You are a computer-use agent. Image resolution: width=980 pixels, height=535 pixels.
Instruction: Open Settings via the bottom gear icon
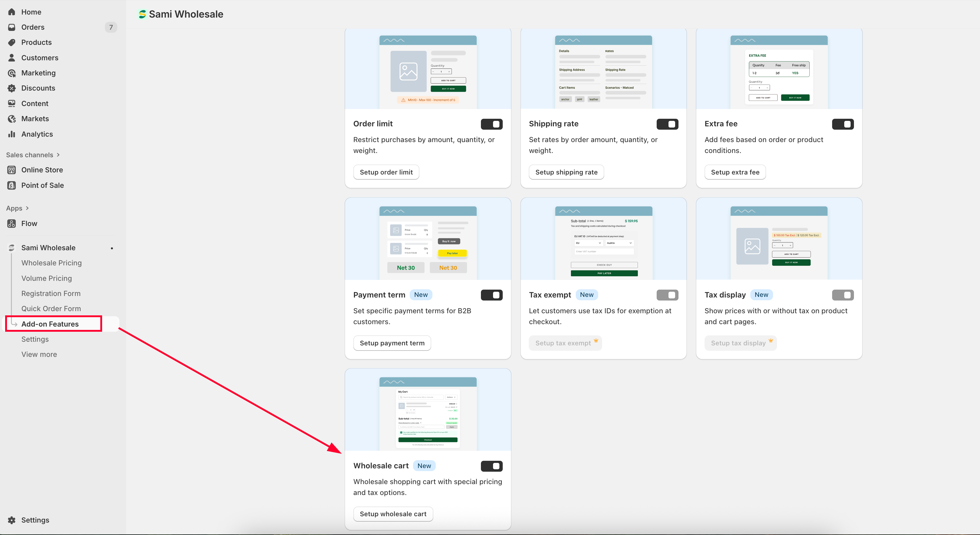(x=12, y=520)
